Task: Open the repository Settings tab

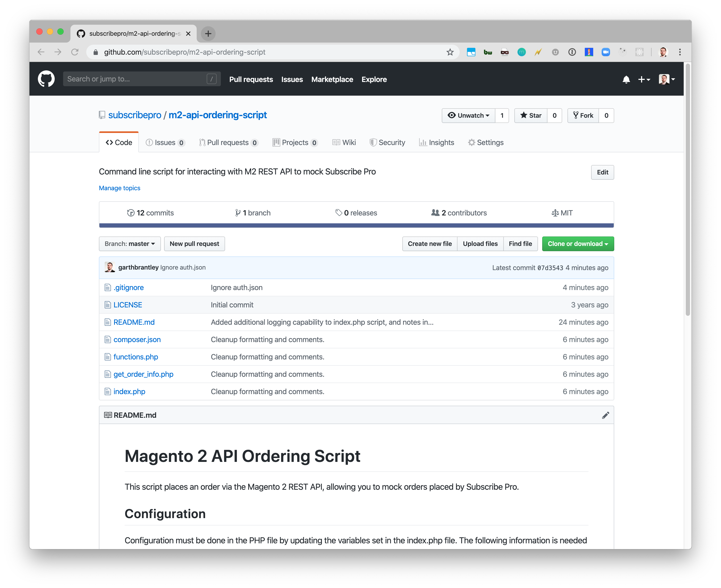Action: (x=486, y=143)
